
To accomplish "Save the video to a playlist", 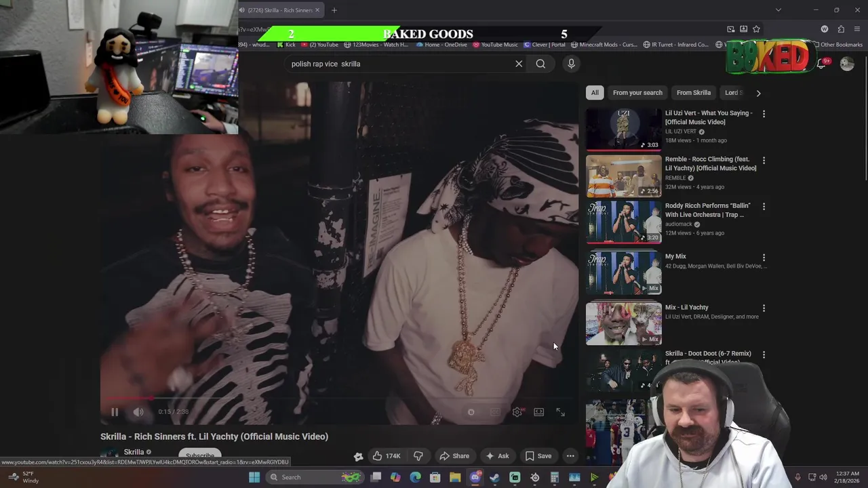I will (x=538, y=456).
